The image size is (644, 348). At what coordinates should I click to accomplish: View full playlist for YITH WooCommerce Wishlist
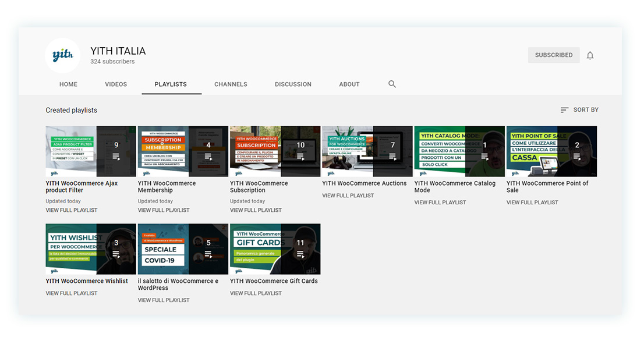pyautogui.click(x=72, y=293)
